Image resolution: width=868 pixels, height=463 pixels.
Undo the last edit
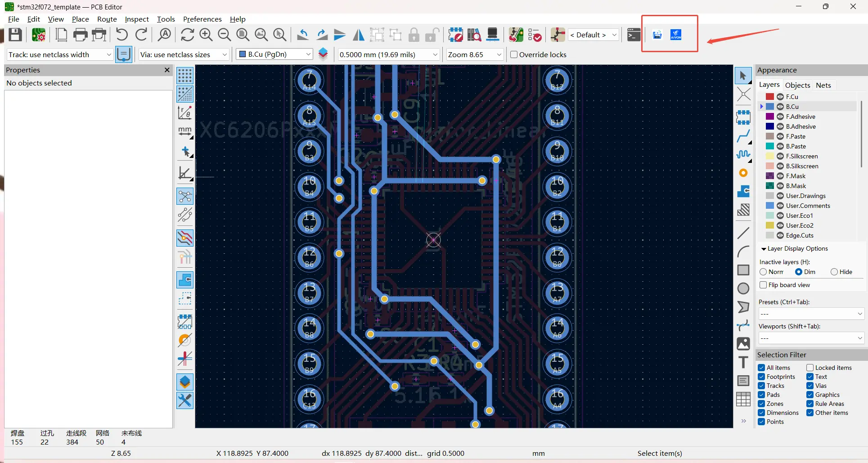point(122,35)
